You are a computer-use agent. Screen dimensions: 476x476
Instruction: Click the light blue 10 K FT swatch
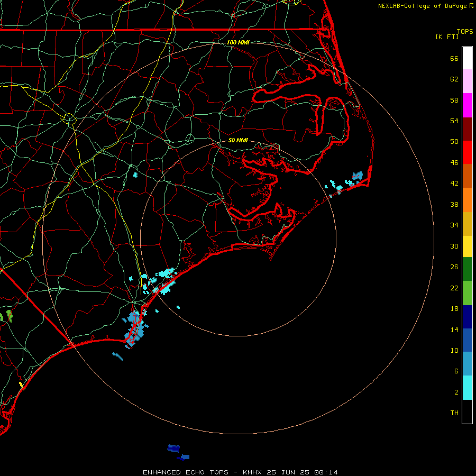[x=467, y=363]
